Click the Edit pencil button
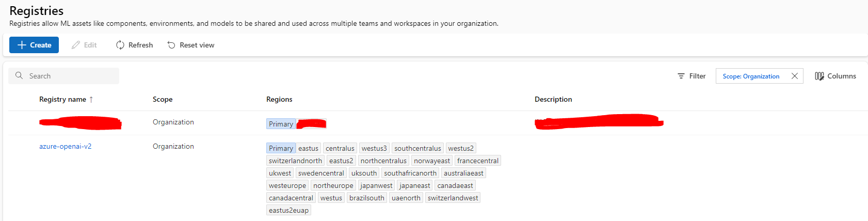Screen dimensions: 868x221 (84, 45)
